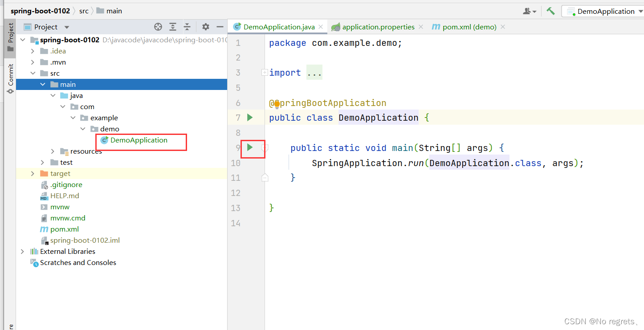Click src in the breadcrumb path

(84, 11)
